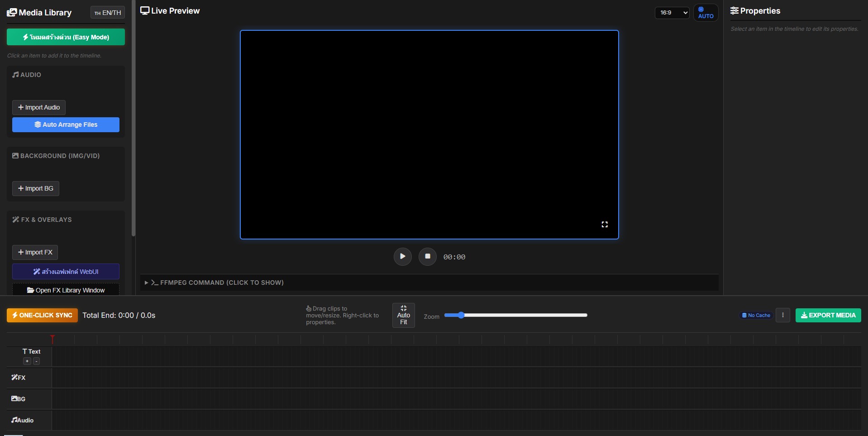Click the FX track label icon

click(15, 377)
